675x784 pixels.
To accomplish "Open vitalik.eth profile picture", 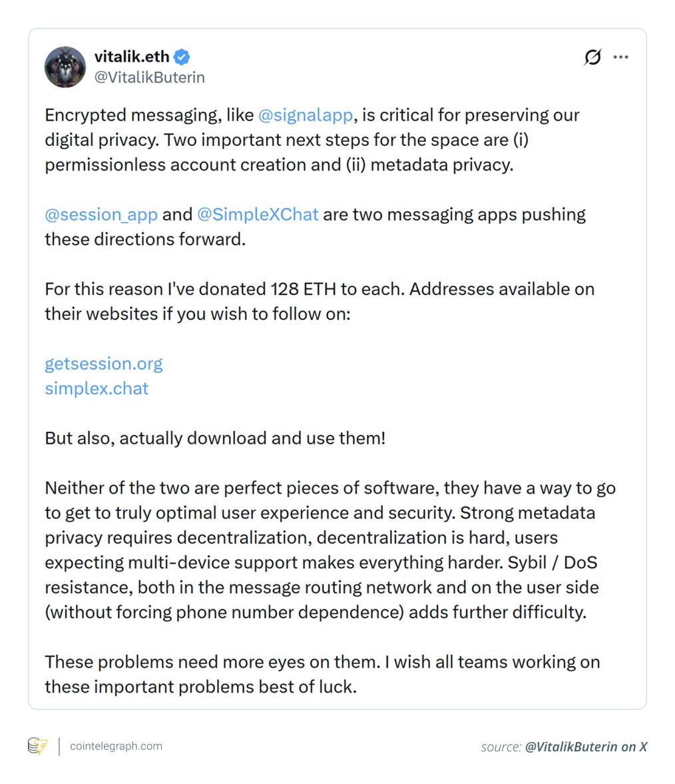I will tap(65, 67).
